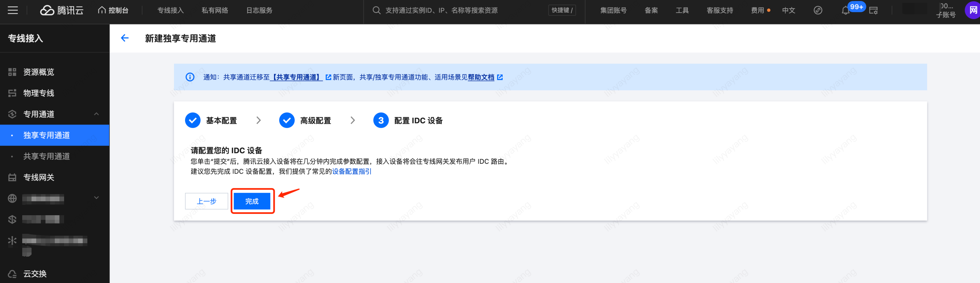
Task: Click the 完成 button
Action: coord(251,201)
